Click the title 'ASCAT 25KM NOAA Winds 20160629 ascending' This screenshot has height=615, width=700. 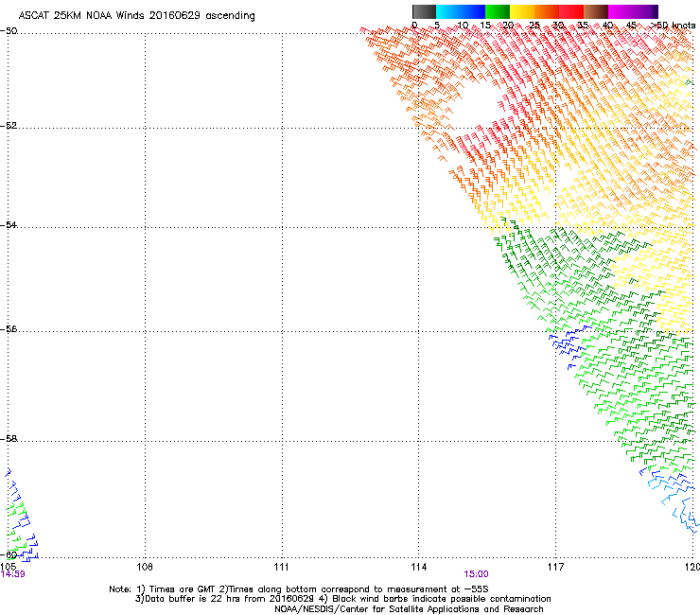click(x=136, y=16)
